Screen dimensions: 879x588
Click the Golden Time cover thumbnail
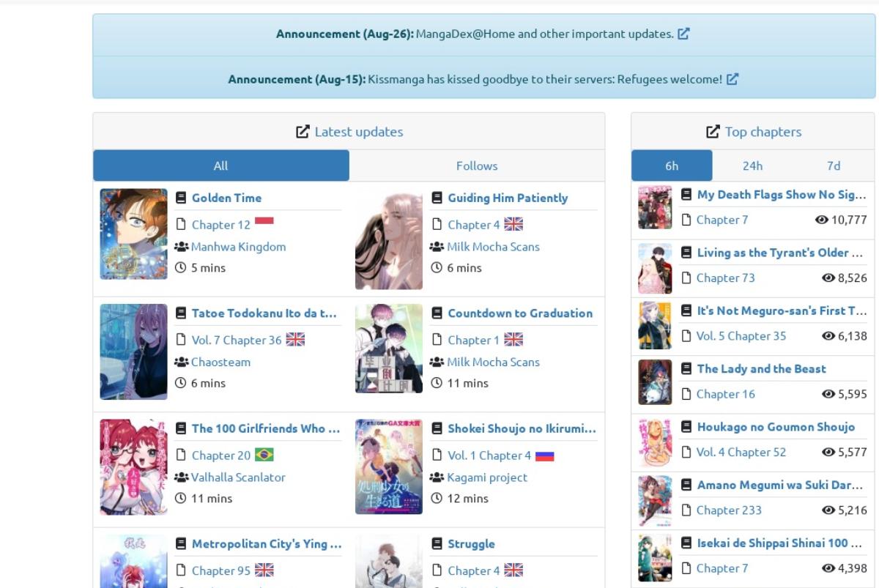point(133,234)
